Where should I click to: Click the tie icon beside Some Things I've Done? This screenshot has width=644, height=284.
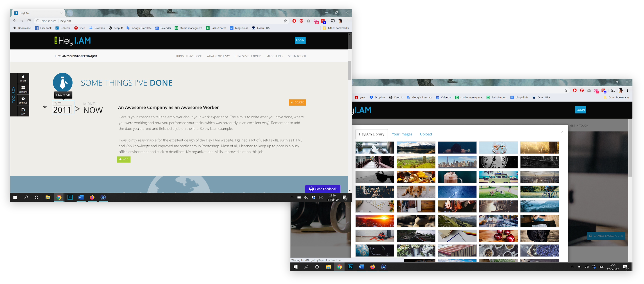pos(63,82)
